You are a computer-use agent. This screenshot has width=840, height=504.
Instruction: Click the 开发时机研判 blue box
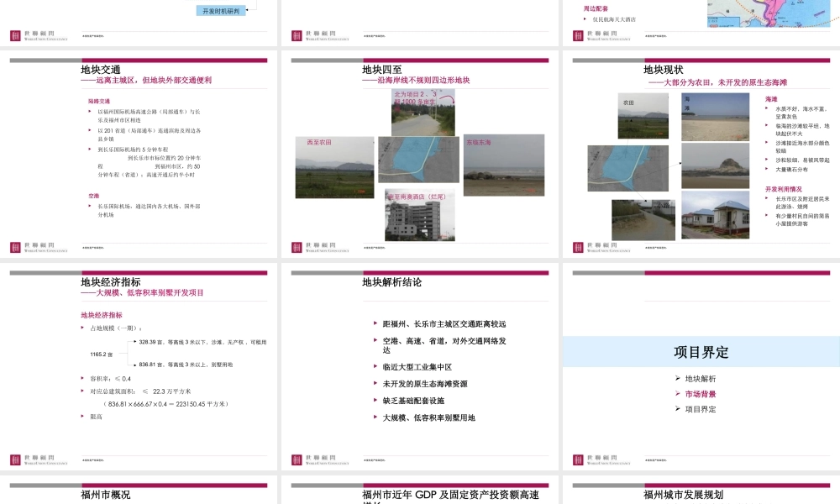point(221,11)
